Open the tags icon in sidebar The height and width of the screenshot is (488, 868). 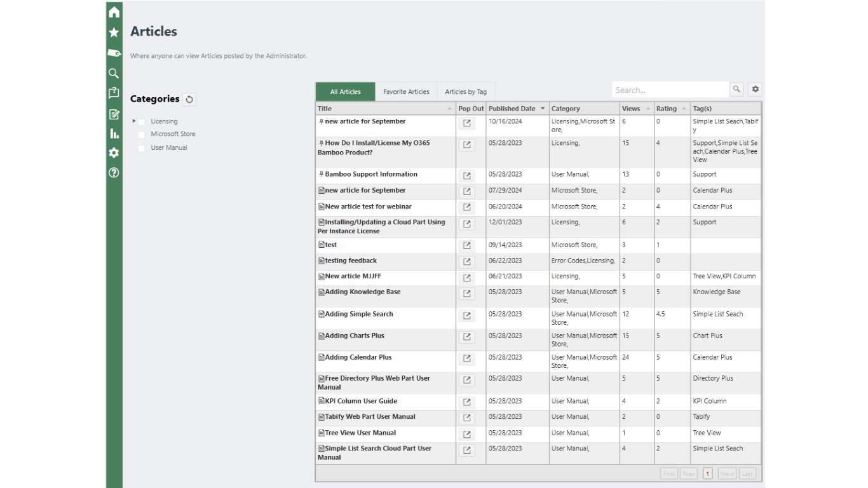[x=114, y=53]
